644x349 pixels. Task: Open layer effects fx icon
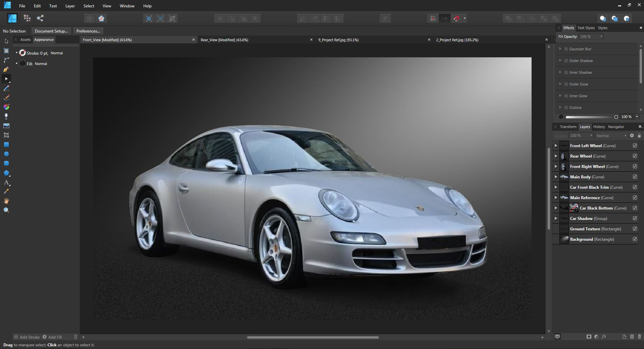(x=604, y=337)
